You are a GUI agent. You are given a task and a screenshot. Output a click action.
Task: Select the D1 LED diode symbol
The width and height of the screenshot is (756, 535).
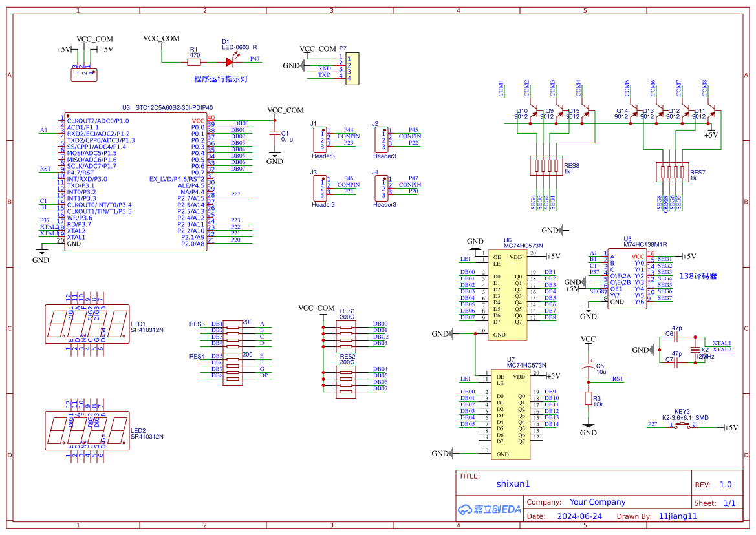(230, 62)
